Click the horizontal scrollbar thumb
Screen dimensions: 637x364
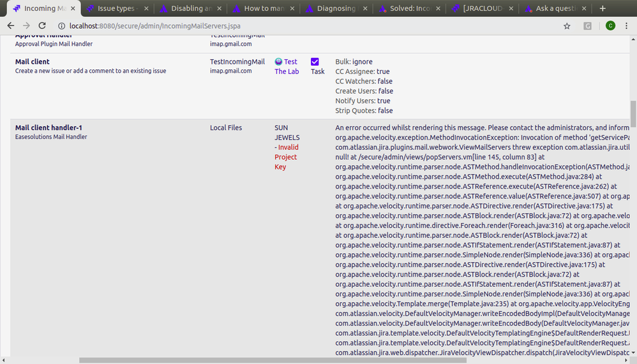(273, 360)
